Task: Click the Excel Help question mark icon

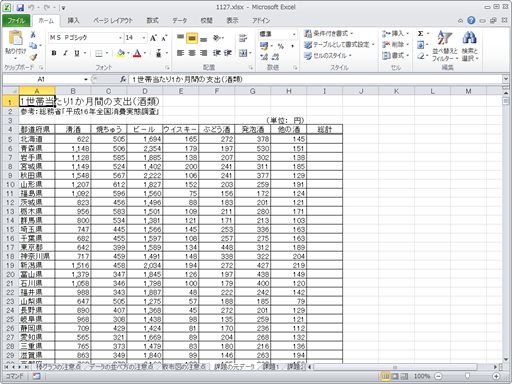Action: pos(471,20)
